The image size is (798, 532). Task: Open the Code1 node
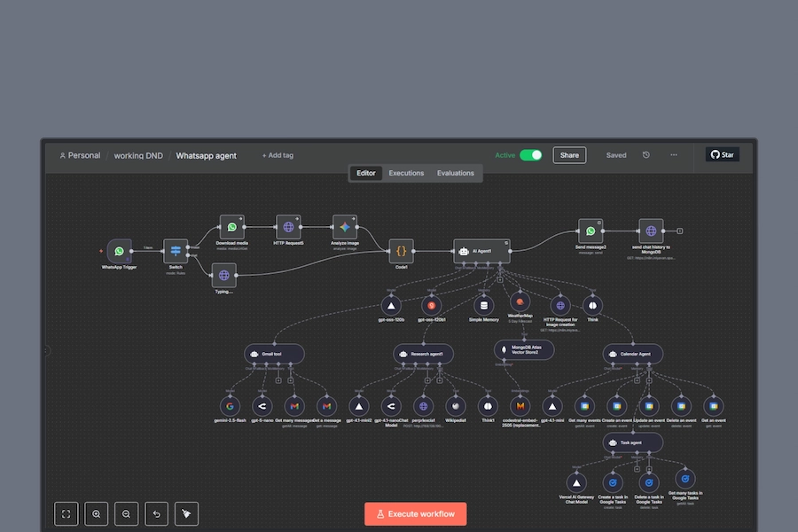click(402, 252)
